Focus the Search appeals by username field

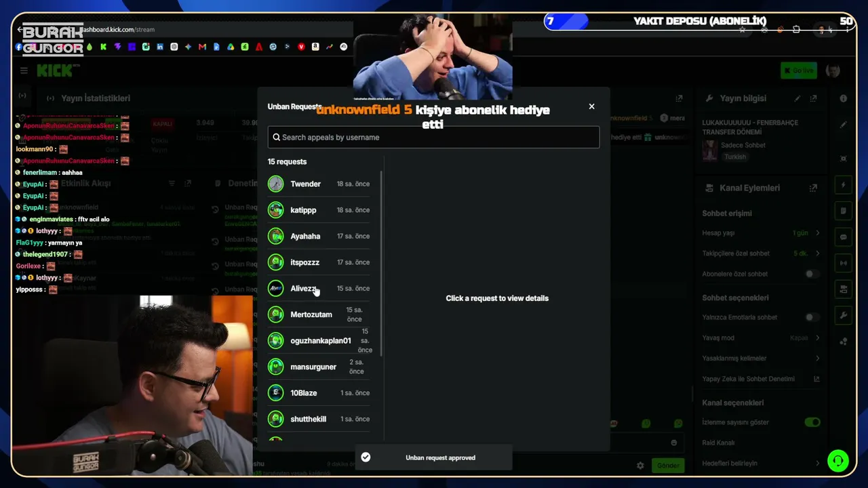pos(433,137)
